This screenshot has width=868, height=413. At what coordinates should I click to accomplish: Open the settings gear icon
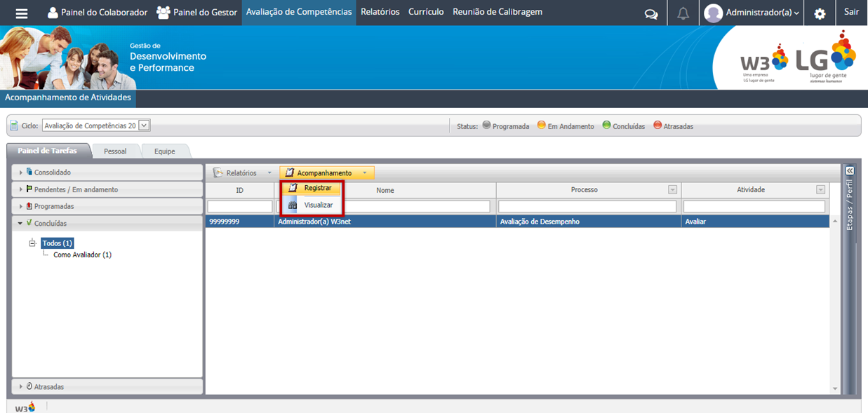click(x=820, y=13)
